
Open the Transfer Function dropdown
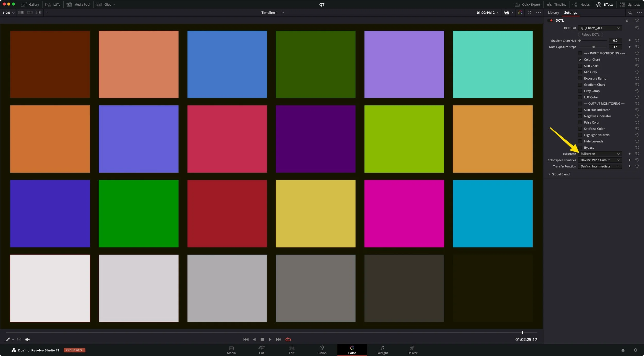600,166
